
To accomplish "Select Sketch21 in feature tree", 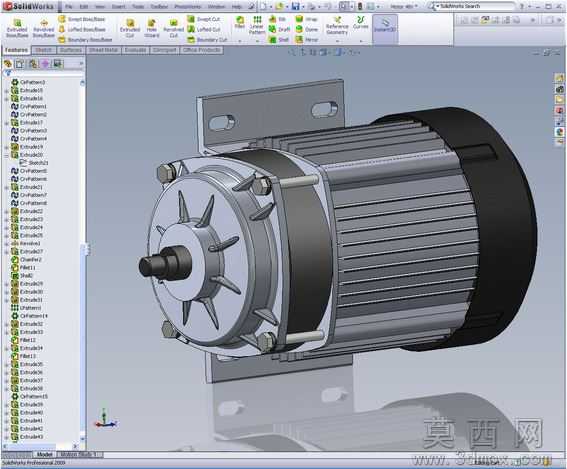I will (34, 163).
